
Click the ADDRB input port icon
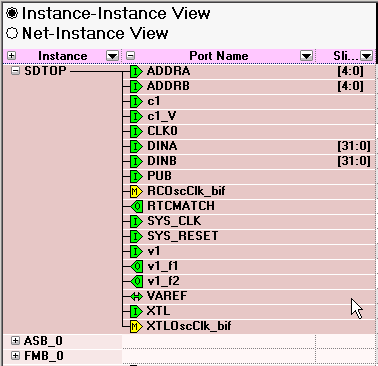tap(136, 86)
